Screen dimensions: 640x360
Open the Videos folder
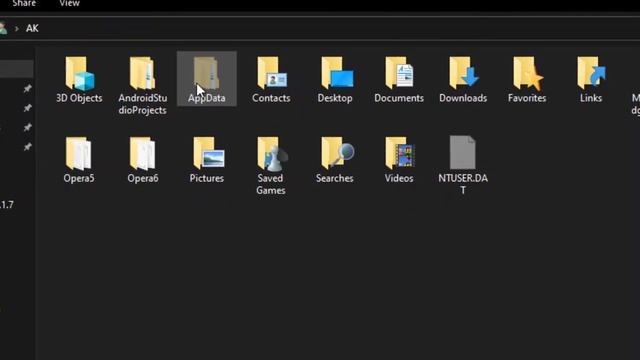pyautogui.click(x=399, y=160)
